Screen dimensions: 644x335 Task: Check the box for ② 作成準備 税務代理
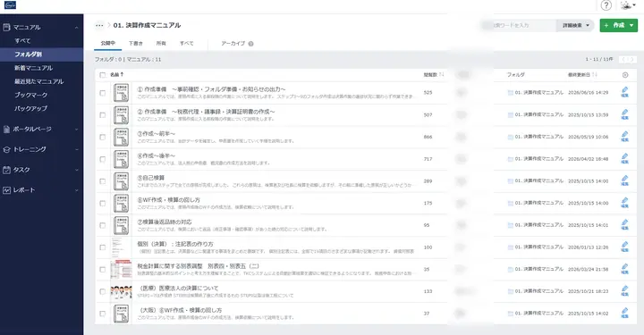[x=103, y=115]
